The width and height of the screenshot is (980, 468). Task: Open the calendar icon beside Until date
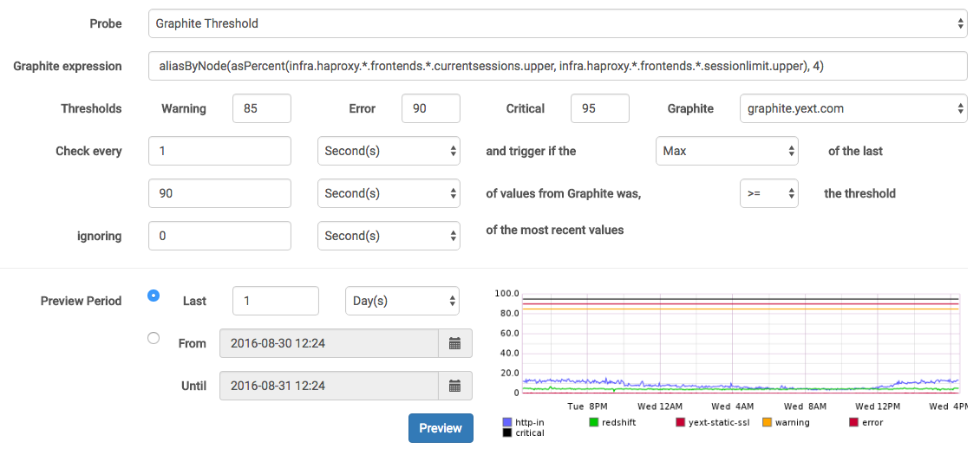point(454,386)
